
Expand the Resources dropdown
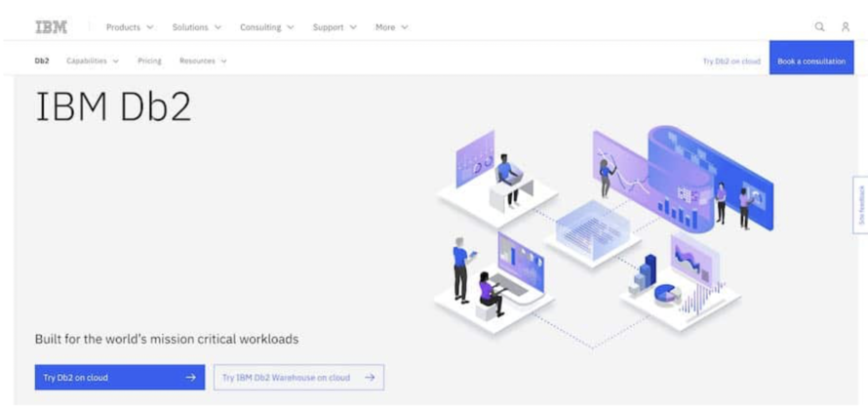tap(203, 61)
